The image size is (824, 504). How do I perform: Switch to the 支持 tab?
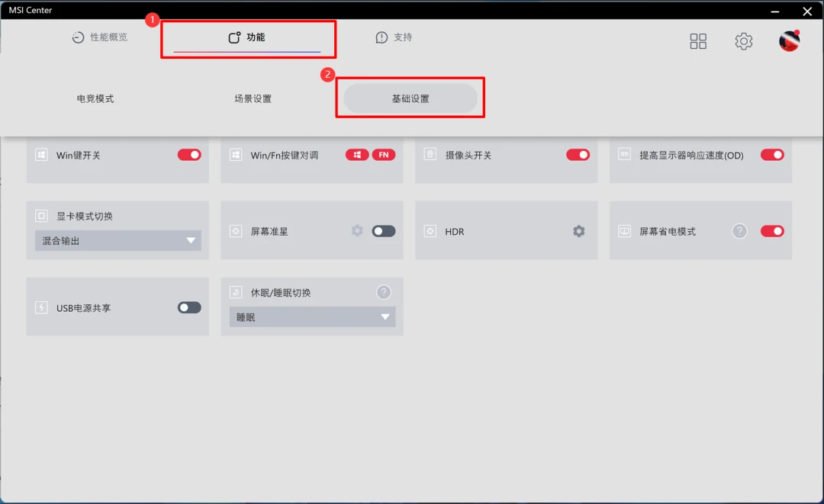click(x=394, y=37)
